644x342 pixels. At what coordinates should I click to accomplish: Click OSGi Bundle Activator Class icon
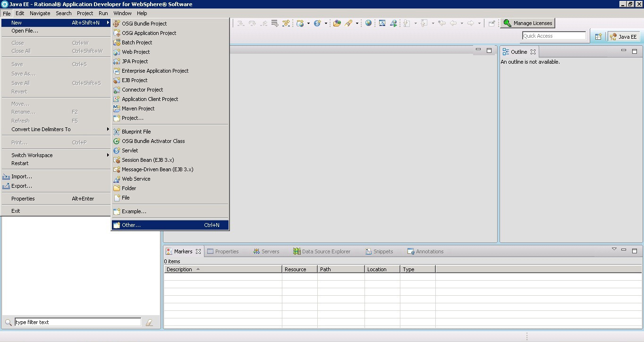[117, 141]
